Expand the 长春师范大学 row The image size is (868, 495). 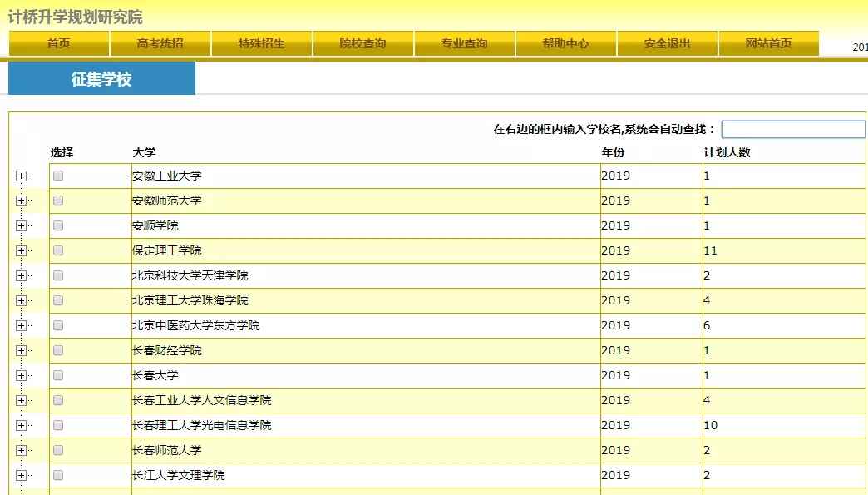tap(21, 450)
